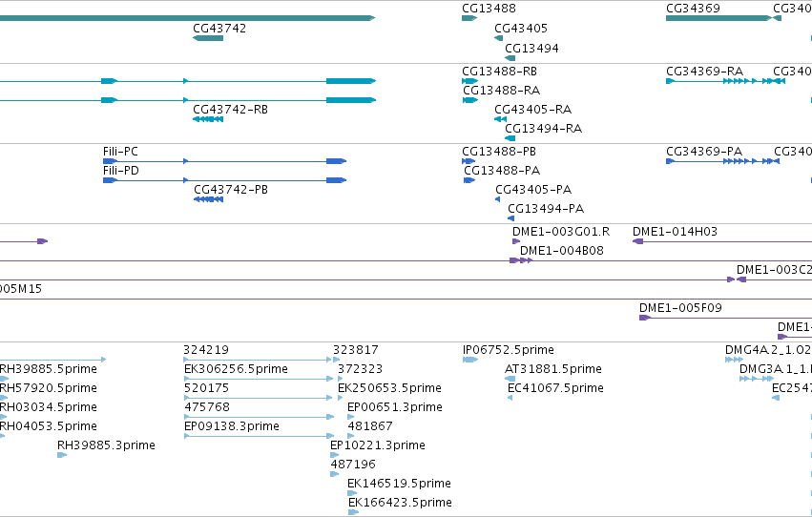The width and height of the screenshot is (812, 517).
Task: Click EST RH39885.5prime
Action: tap(4, 379)
